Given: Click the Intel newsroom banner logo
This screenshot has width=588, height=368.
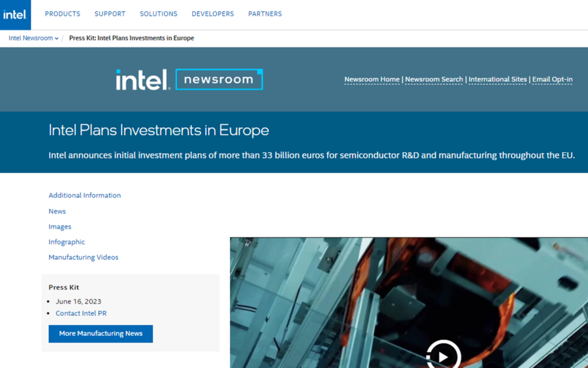Looking at the screenshot, I should (189, 79).
